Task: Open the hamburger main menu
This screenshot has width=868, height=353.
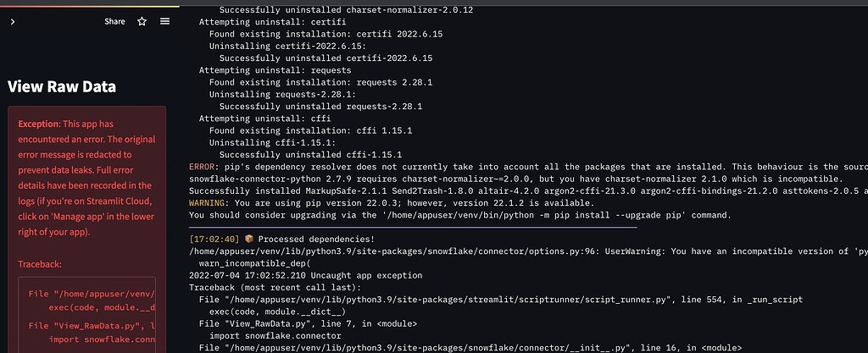Action: click(165, 21)
